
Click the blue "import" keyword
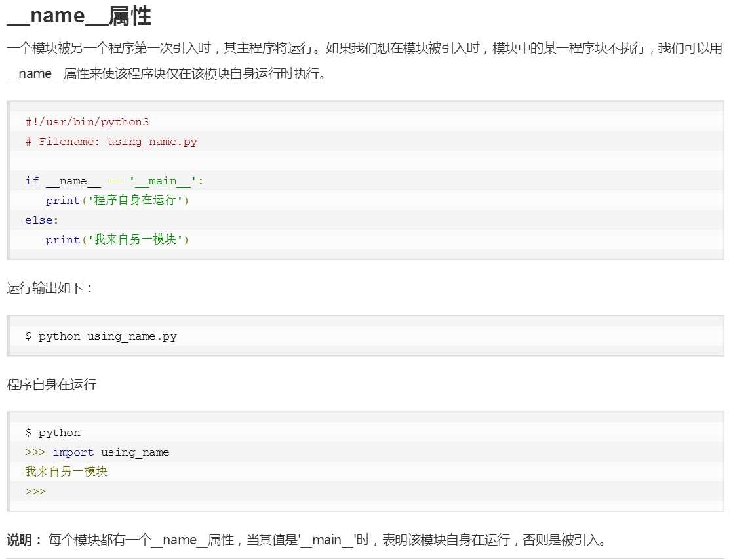(x=73, y=452)
